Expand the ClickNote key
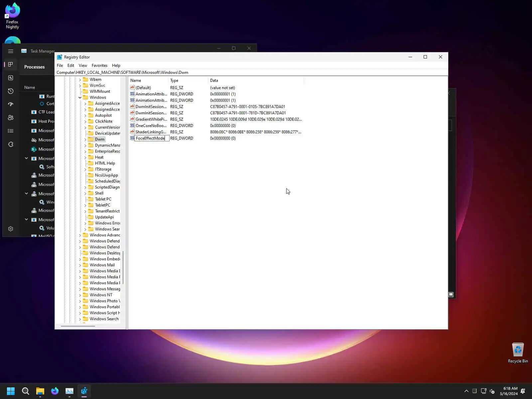Image resolution: width=532 pixels, height=399 pixels. click(85, 121)
